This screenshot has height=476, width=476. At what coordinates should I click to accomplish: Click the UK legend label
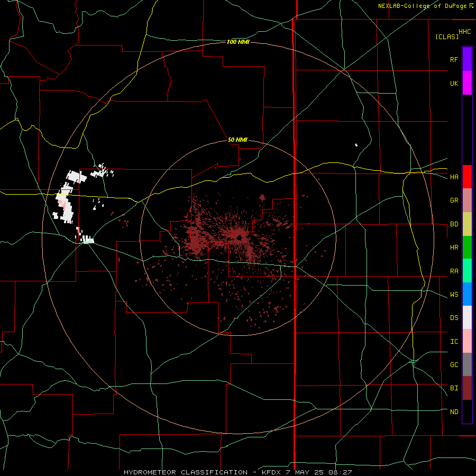[454, 84]
